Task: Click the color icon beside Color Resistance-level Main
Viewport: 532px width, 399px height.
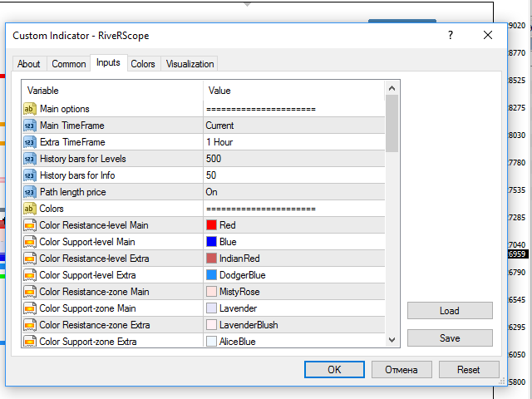Action: [29, 225]
